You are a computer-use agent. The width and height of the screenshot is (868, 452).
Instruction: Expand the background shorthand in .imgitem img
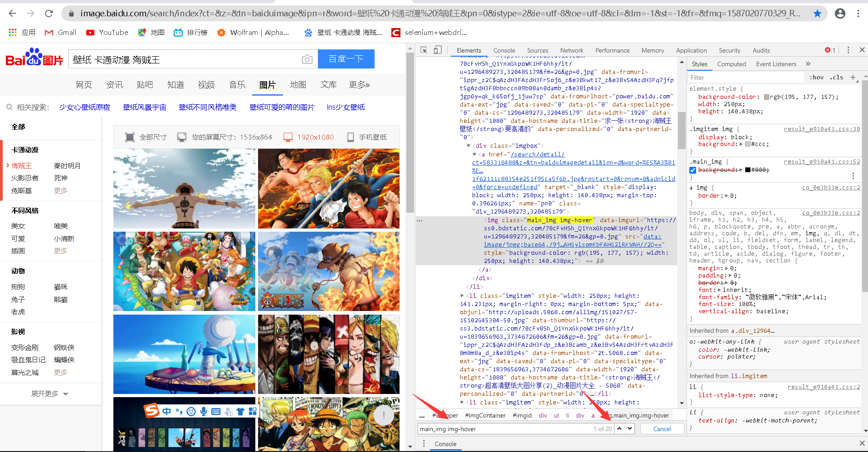[741, 144]
